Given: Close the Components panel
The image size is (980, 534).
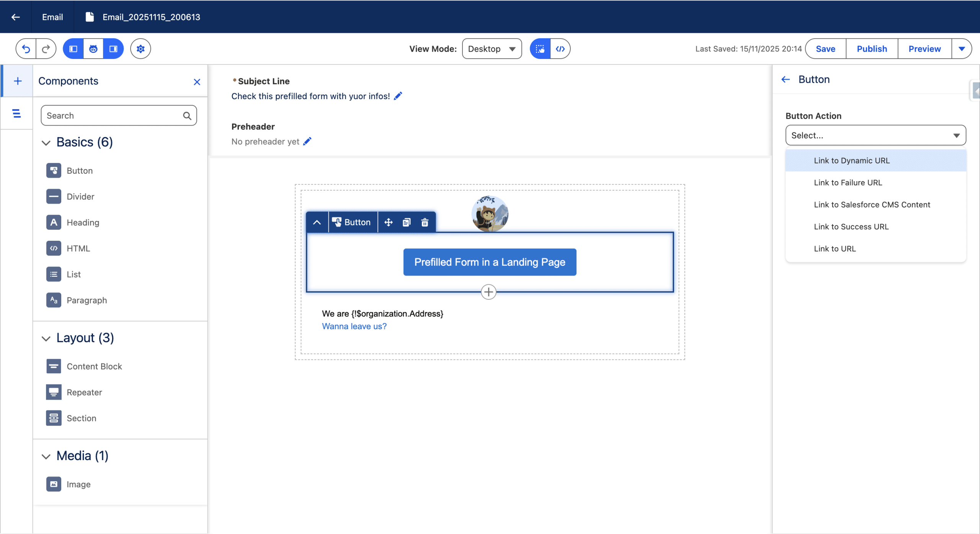Looking at the screenshot, I should click(197, 82).
